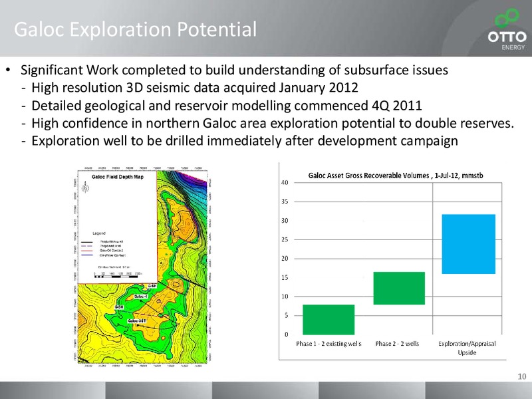The width and height of the screenshot is (532, 399).
Task: Select line 'Detailed geological and reservoir modelling commenced 4Q 2011'
Action: [227, 106]
